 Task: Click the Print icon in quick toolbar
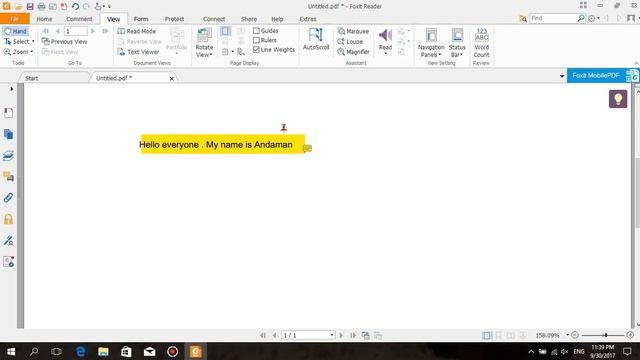pos(41,7)
